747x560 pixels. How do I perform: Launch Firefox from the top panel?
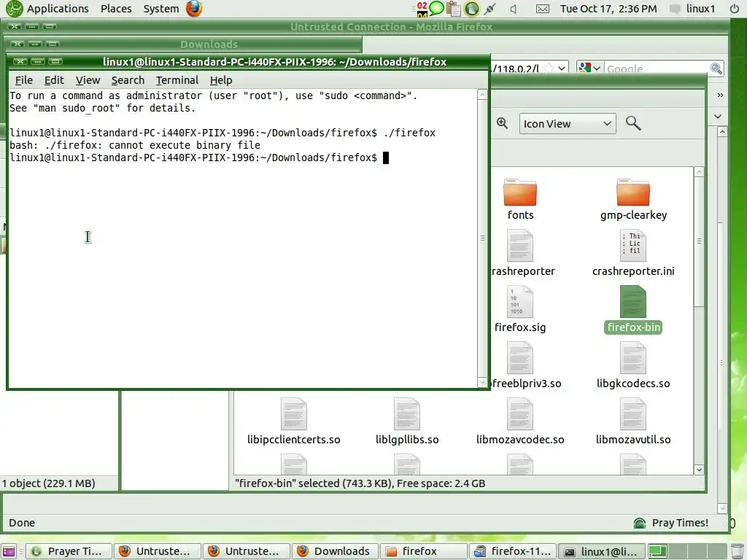(194, 9)
